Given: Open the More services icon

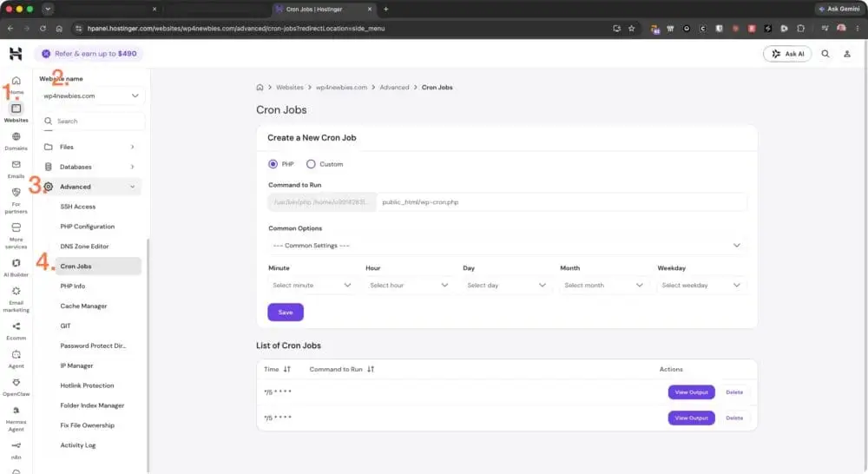Looking at the screenshot, I should (16, 227).
